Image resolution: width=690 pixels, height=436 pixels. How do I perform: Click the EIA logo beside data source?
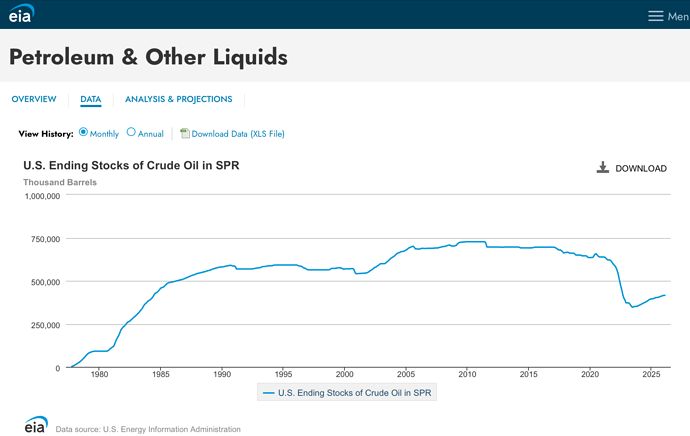[36, 425]
